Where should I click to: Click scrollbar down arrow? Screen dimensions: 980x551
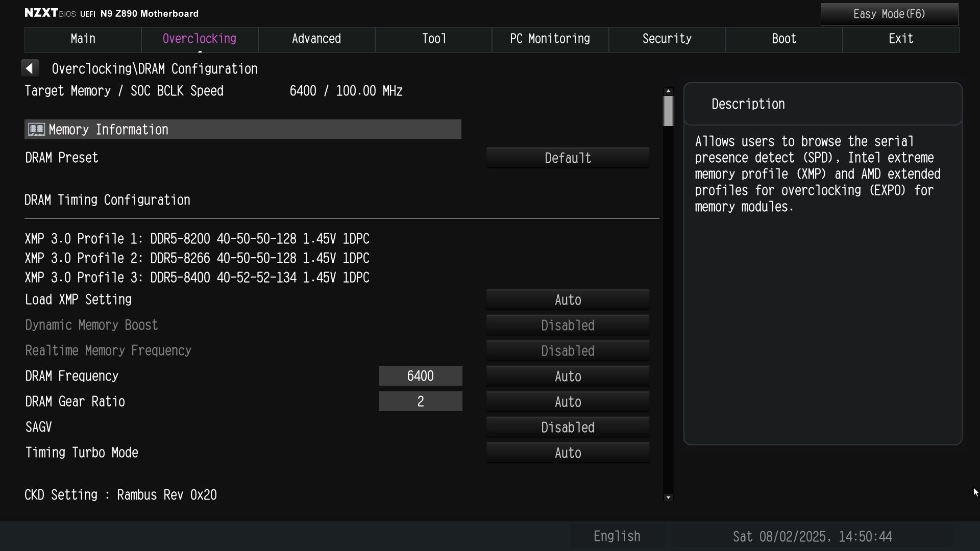click(668, 497)
